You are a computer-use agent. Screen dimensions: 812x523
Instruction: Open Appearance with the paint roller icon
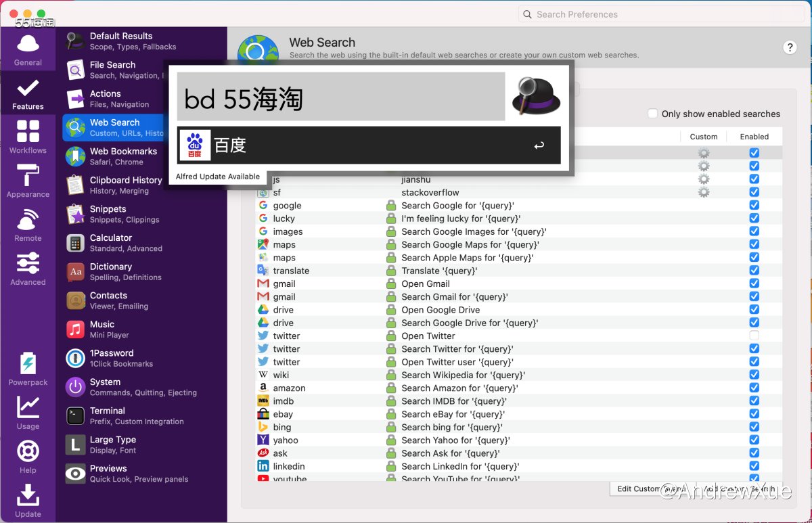point(28,181)
